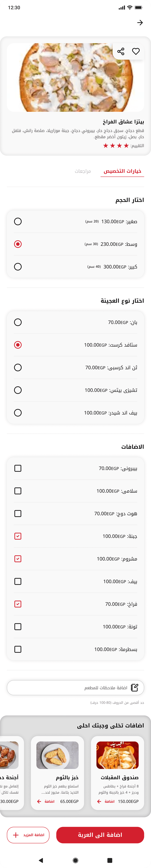Tap the heart favorite icon
This screenshot has width=151, height=868.
[136, 51]
